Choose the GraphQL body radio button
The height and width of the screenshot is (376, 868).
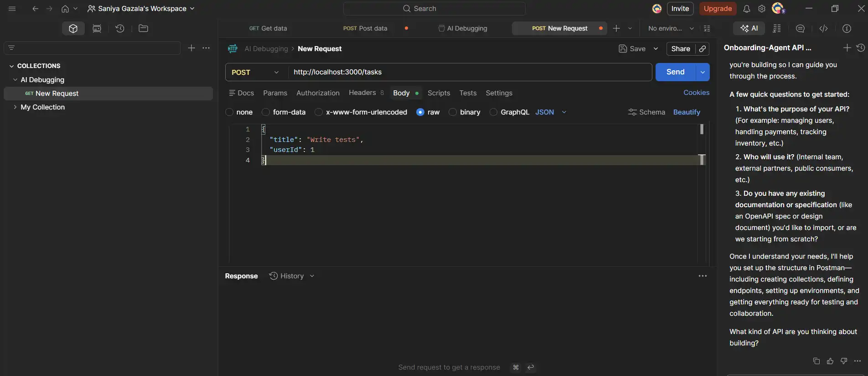tap(493, 112)
